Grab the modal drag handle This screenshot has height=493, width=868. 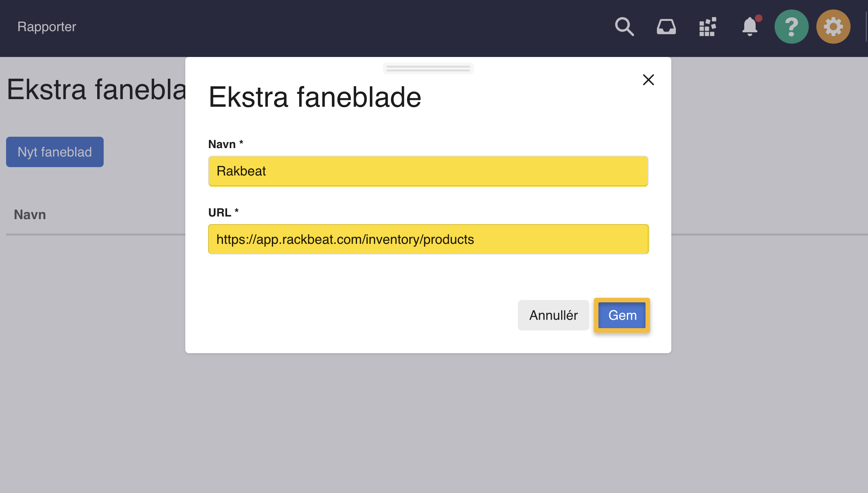428,68
